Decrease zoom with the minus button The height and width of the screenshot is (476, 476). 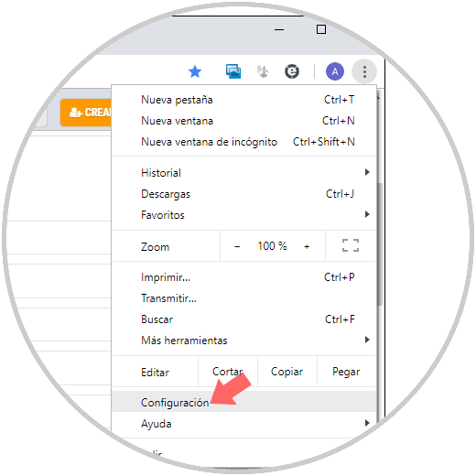pyautogui.click(x=237, y=246)
